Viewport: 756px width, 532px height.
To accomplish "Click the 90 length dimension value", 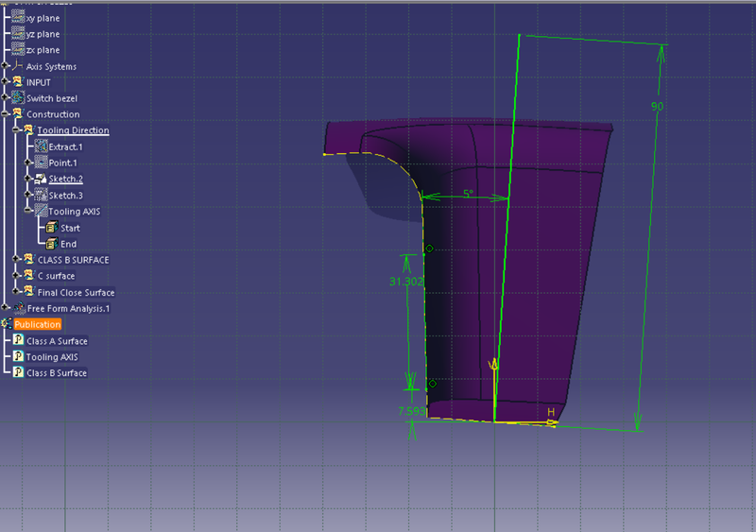I will pos(657,107).
